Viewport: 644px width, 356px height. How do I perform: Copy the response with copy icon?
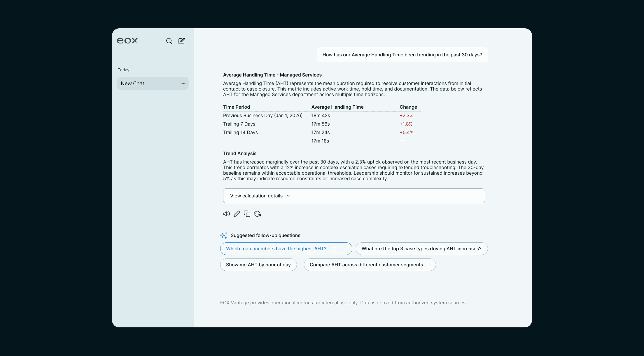[x=247, y=214]
